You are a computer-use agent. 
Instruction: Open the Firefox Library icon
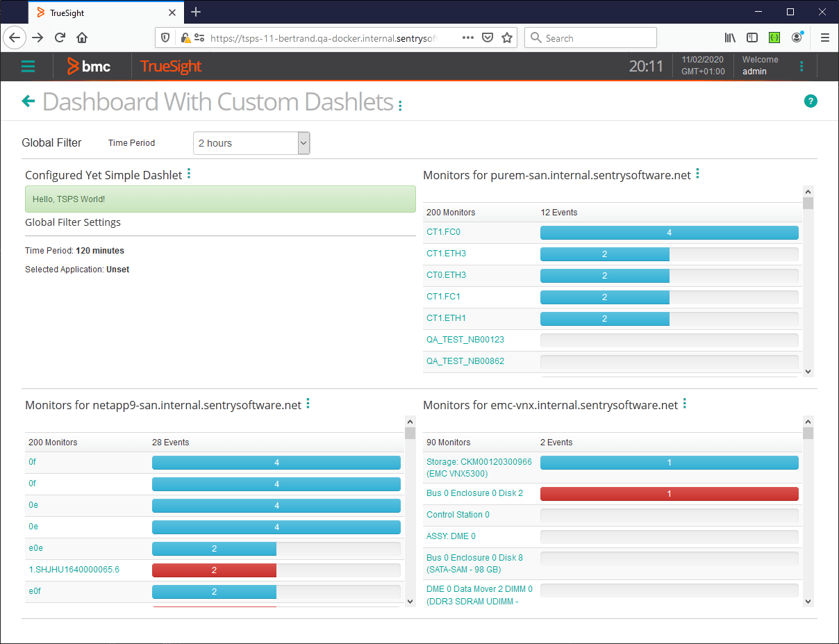click(x=730, y=38)
